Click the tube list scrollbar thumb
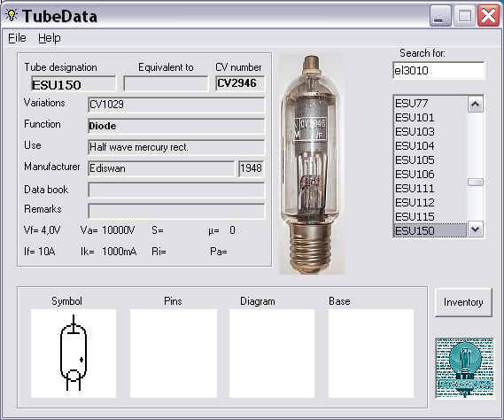This screenshot has height=420, width=504. (476, 183)
